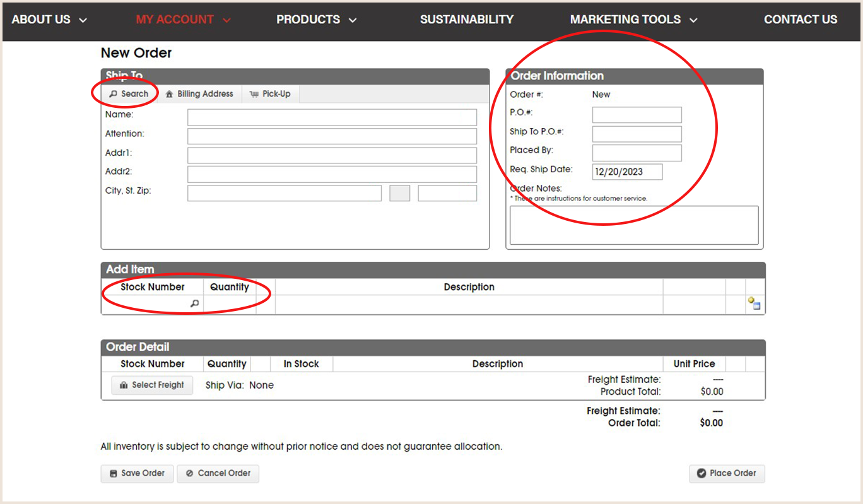Click the Cancel Order button

pos(218,473)
